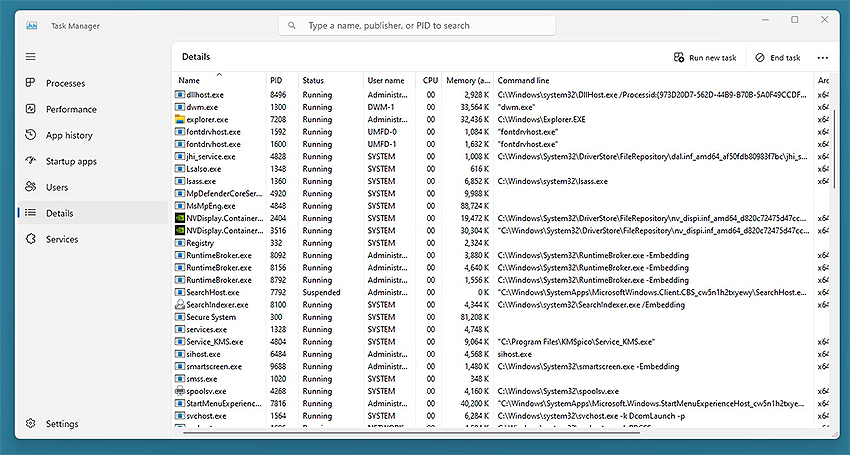This screenshot has height=455, width=850.
Task: Select the fontdrvhost.exe row with PID 1600
Action: (x=501, y=144)
